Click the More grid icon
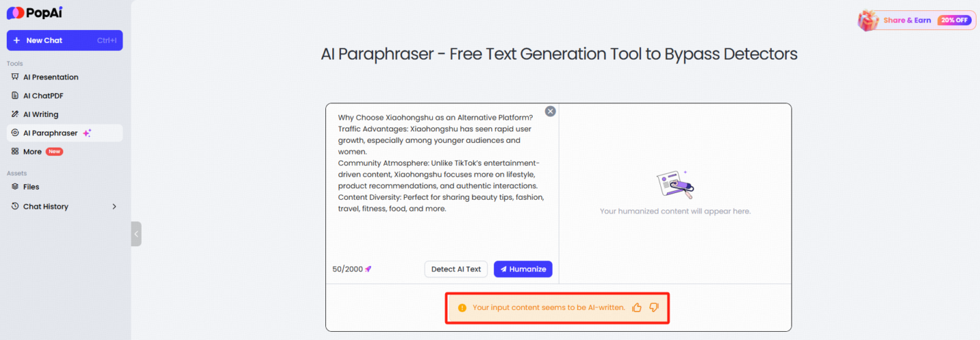This screenshot has height=340, width=980. [15, 152]
